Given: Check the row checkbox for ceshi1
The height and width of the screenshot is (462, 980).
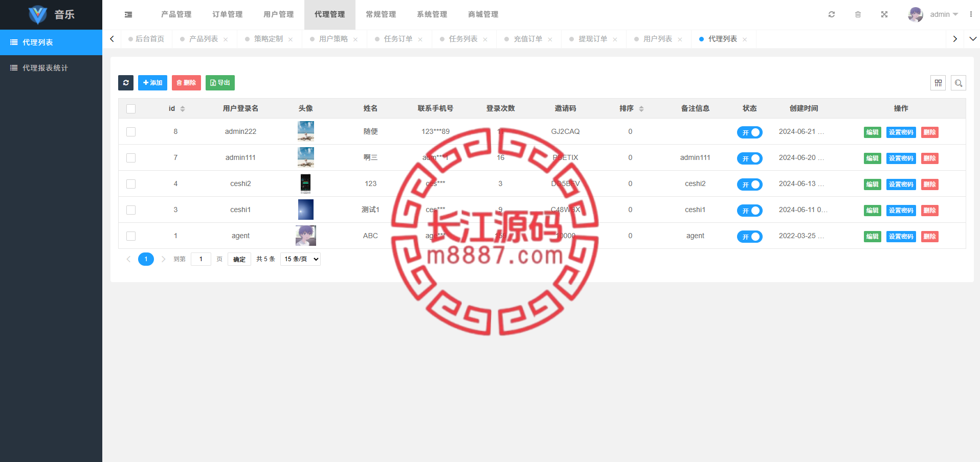Looking at the screenshot, I should (131, 210).
